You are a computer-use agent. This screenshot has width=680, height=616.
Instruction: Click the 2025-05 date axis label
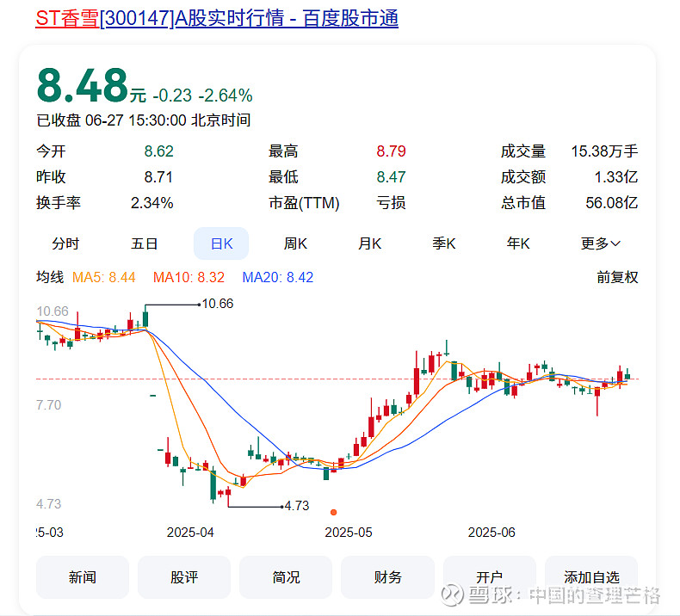(349, 533)
